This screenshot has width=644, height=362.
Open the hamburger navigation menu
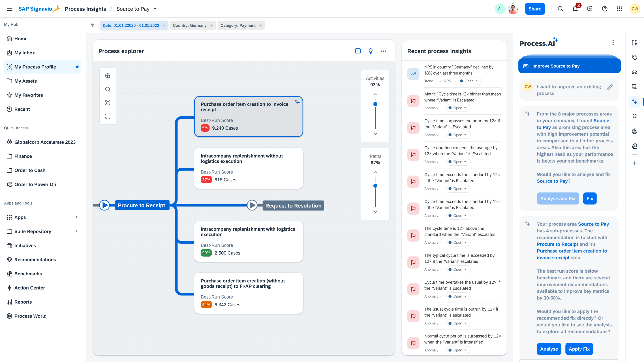10,9
